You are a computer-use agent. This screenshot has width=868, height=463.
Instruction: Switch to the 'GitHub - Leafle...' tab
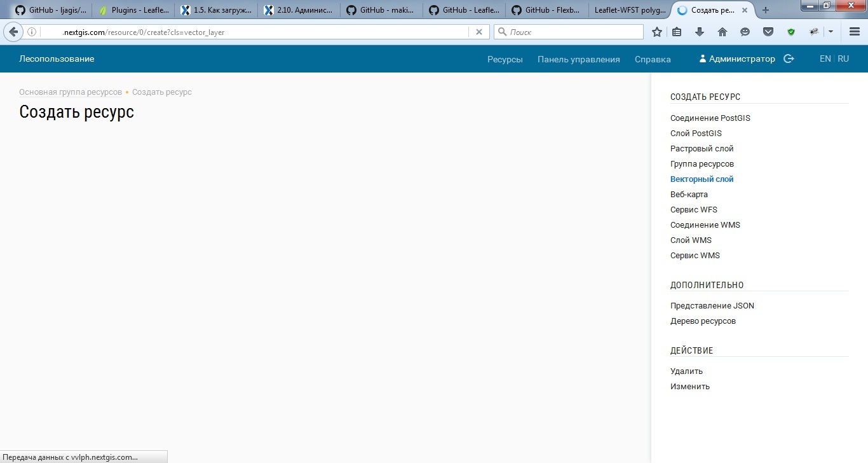point(463,10)
